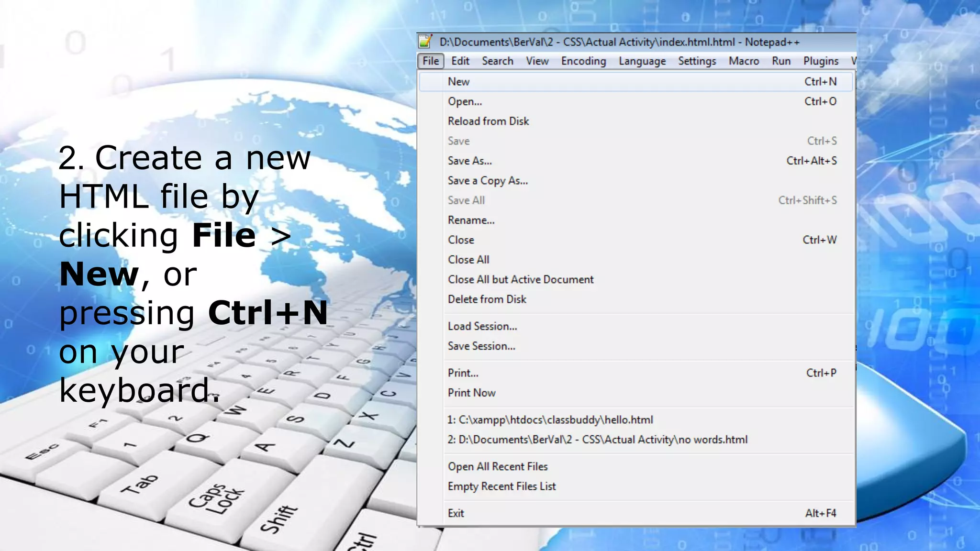This screenshot has height=551, width=980.
Task: Click Reload from Disk
Action: 488,121
